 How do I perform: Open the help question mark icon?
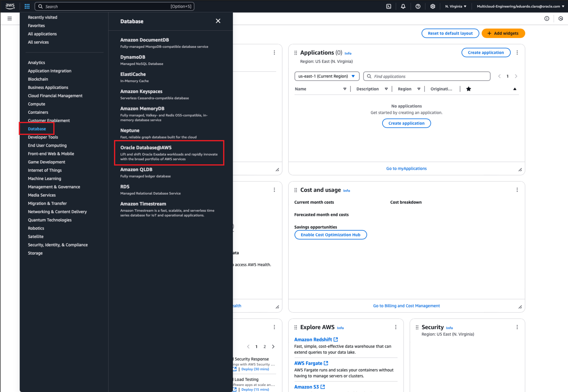click(x=418, y=6)
